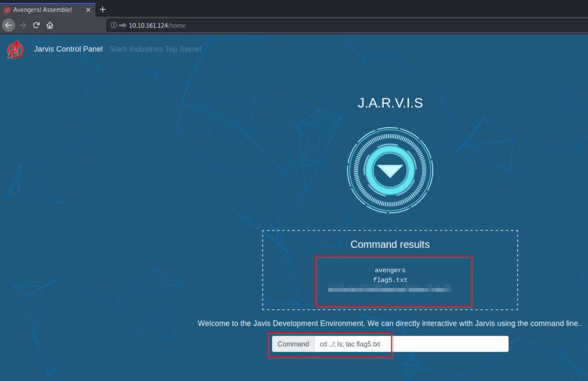This screenshot has height=381, width=588.
Task: Open a new browser tab with plus
Action: [x=103, y=9]
